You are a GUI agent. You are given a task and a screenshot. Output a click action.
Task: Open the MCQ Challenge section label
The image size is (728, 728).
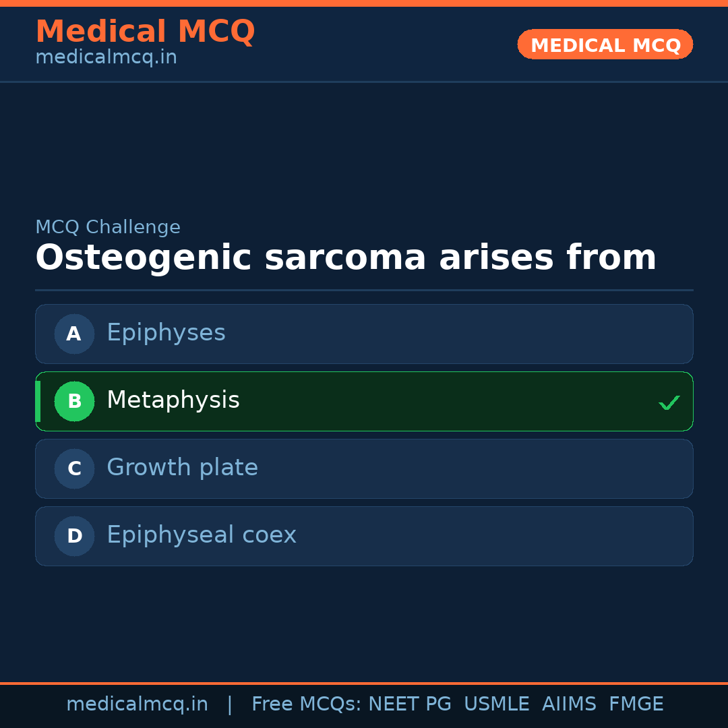click(108, 227)
